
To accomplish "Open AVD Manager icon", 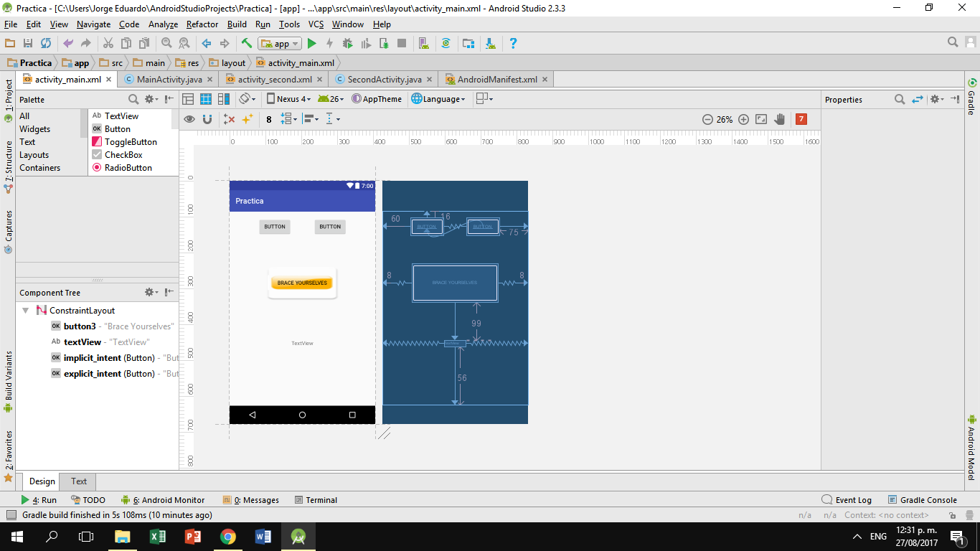I will [423, 44].
